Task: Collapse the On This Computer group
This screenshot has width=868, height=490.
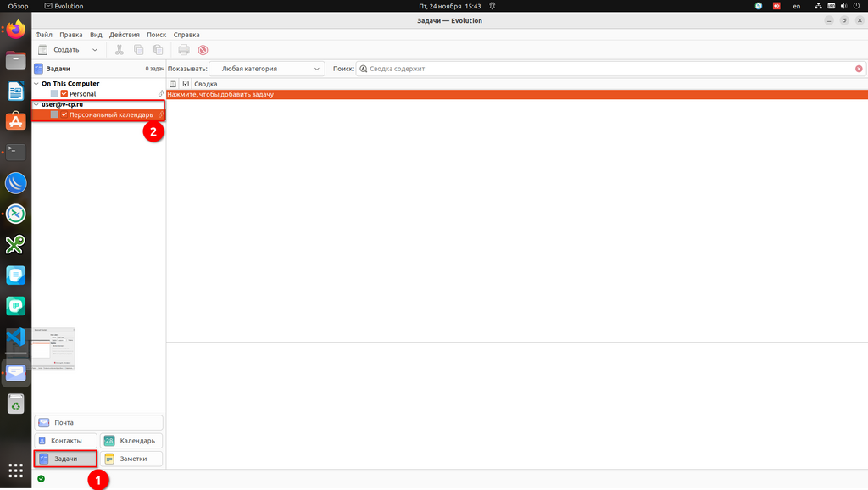Action: click(36, 84)
